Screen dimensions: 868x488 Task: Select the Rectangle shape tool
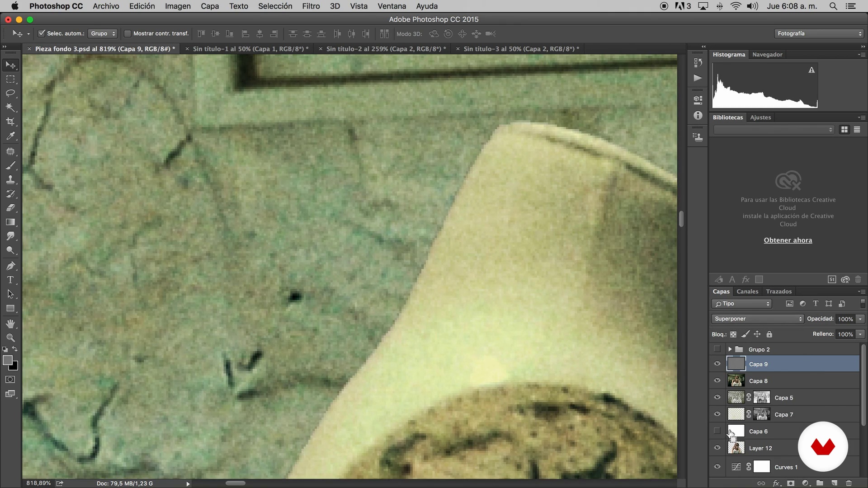click(10, 309)
